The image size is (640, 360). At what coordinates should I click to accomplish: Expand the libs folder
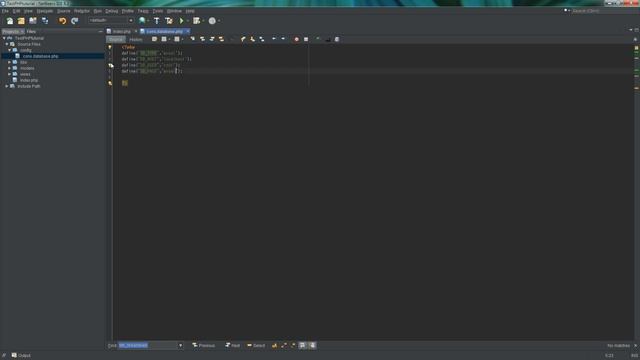pyautogui.click(x=9, y=62)
